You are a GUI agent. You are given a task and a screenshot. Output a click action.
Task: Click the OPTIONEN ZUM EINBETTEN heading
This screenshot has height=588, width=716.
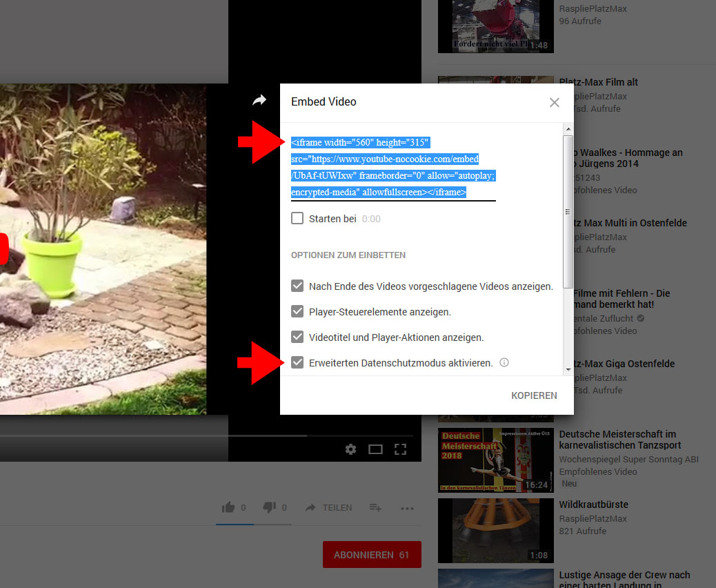pos(348,255)
